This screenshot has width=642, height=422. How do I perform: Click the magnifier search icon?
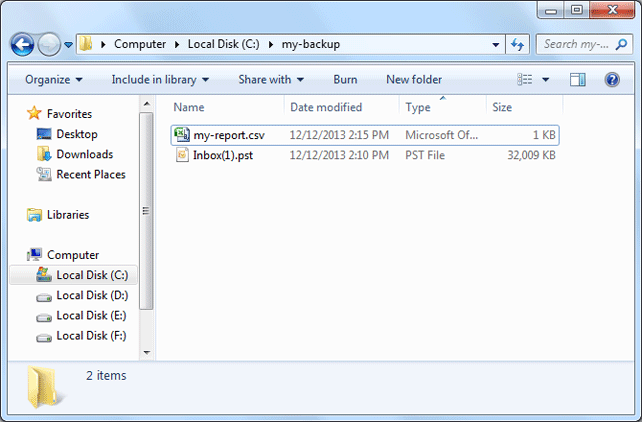click(621, 44)
